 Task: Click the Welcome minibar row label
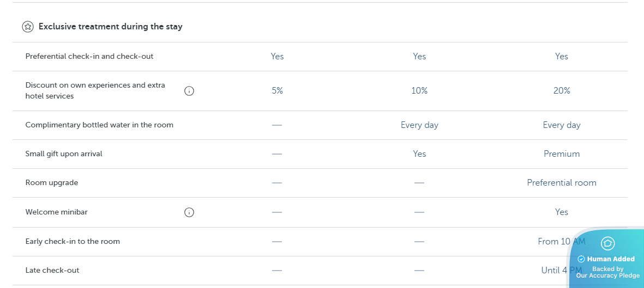[57, 212]
